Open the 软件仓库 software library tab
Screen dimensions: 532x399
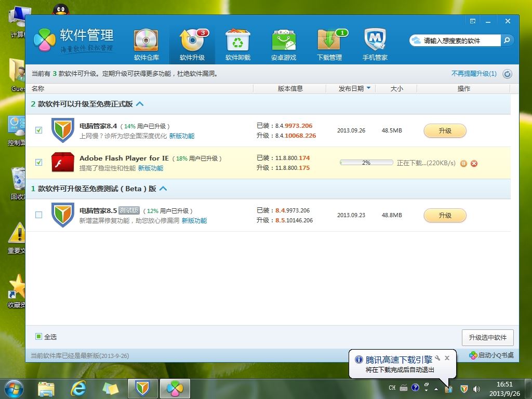pos(146,45)
